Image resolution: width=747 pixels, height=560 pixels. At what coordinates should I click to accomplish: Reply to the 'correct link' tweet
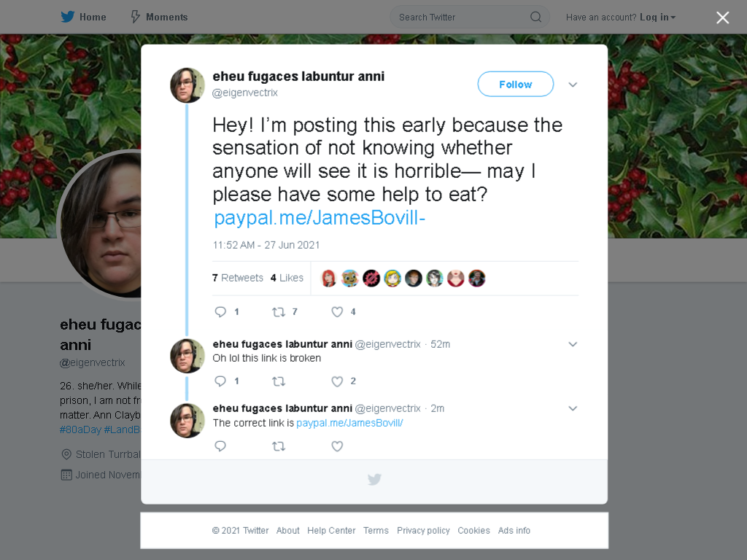click(x=220, y=446)
